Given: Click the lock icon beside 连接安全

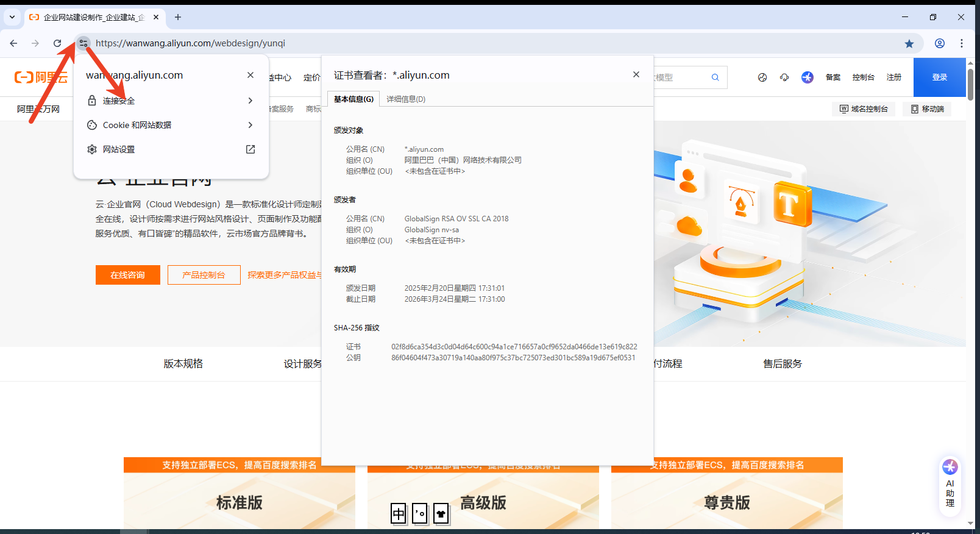Looking at the screenshot, I should (x=92, y=101).
